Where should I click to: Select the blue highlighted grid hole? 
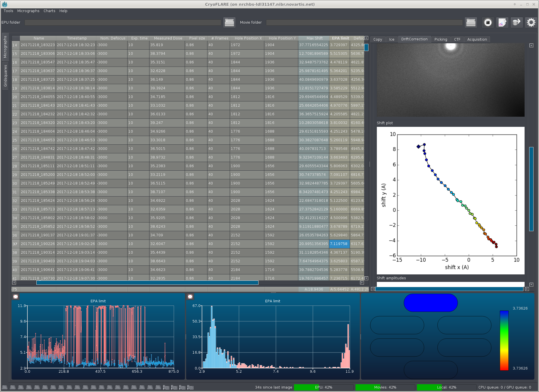[x=431, y=303]
